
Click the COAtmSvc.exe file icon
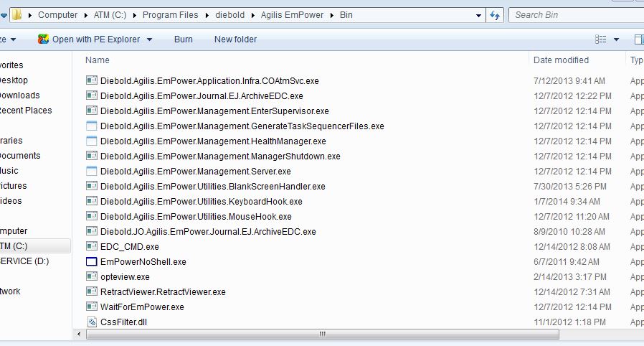tap(92, 80)
